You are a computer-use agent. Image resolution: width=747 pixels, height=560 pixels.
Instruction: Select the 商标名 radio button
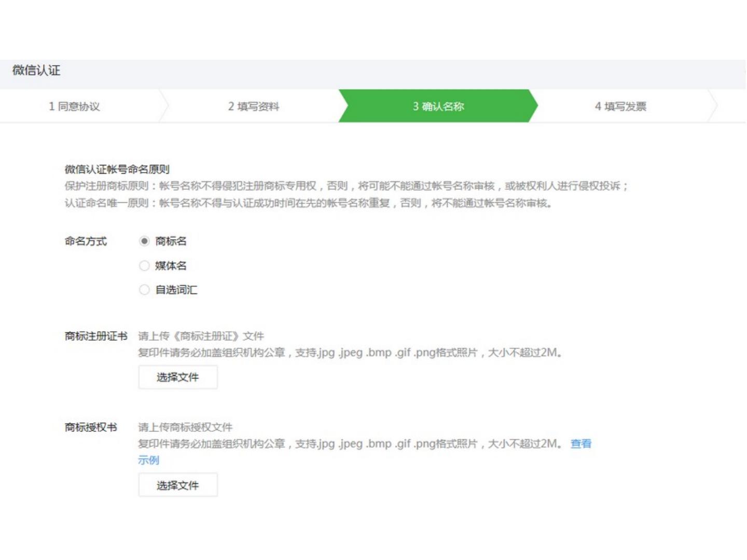144,241
